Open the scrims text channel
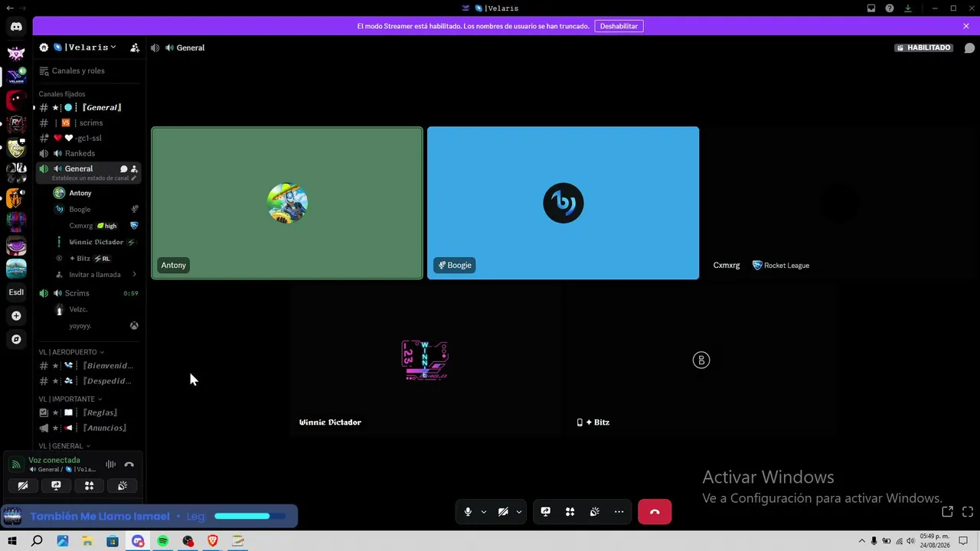Viewport: 980px width, 551px height. coord(89,122)
